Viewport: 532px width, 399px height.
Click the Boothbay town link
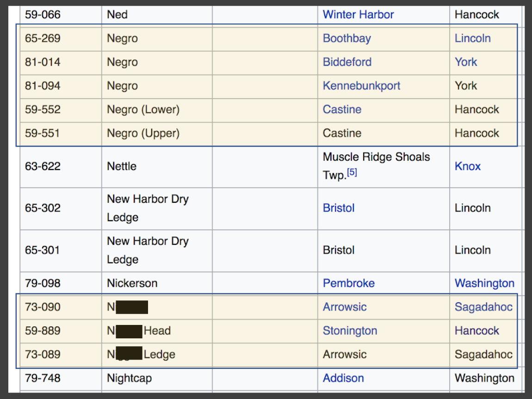pyautogui.click(x=346, y=38)
